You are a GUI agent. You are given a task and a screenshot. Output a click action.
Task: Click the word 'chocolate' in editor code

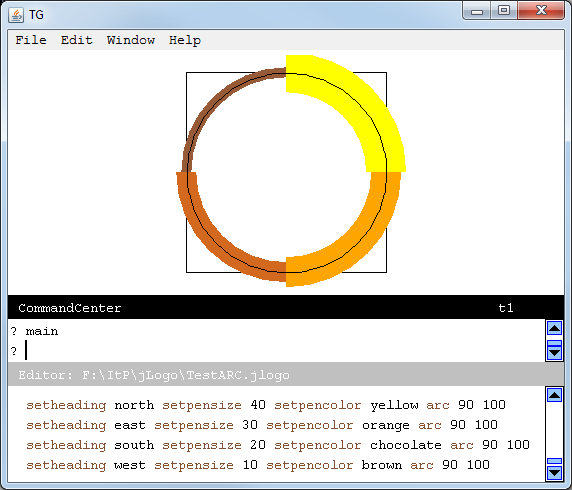(x=406, y=445)
